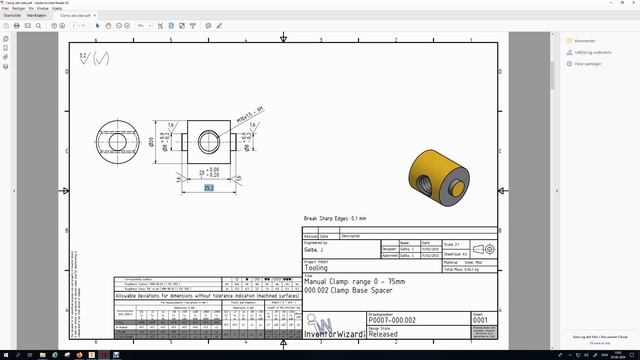This screenshot has height=360, width=640.
Task: Switch to the Startside tab
Action: [12, 16]
